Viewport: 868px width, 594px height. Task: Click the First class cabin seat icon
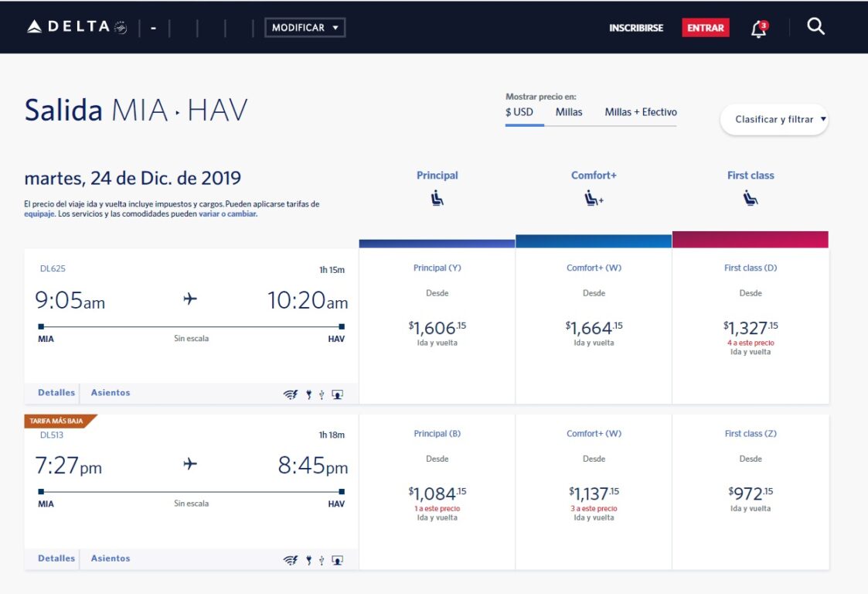[751, 198]
